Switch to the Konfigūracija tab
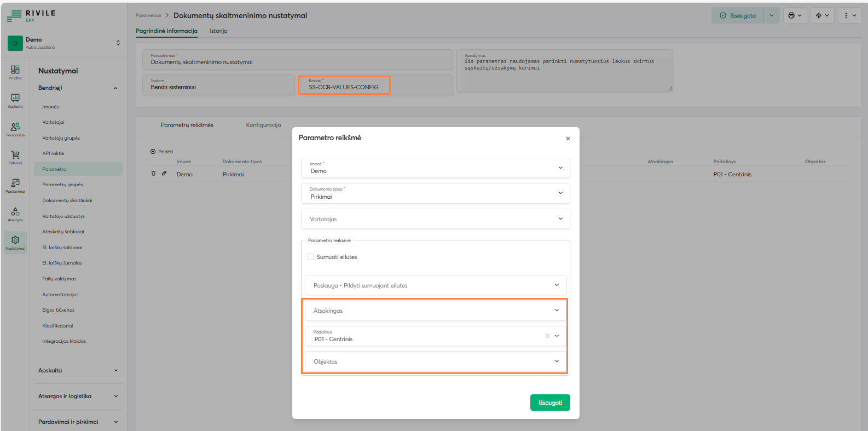868x431 pixels. [263, 125]
